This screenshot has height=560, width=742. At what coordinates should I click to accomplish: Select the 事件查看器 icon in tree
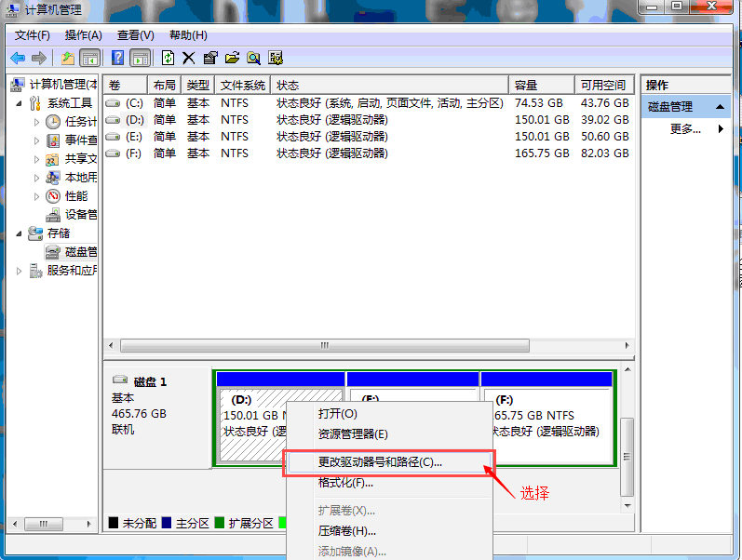pos(52,140)
